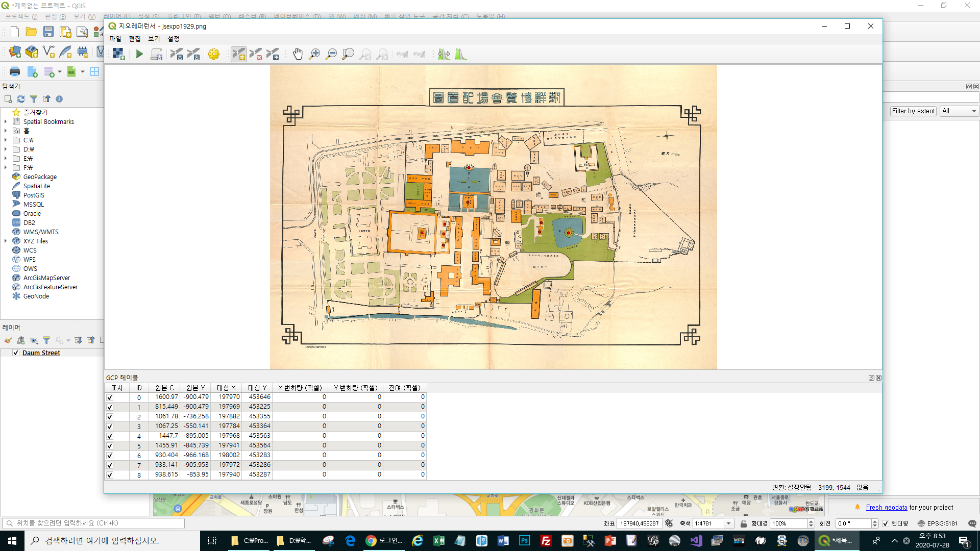Click the Generate GDAL Script icon

pyautogui.click(x=156, y=54)
